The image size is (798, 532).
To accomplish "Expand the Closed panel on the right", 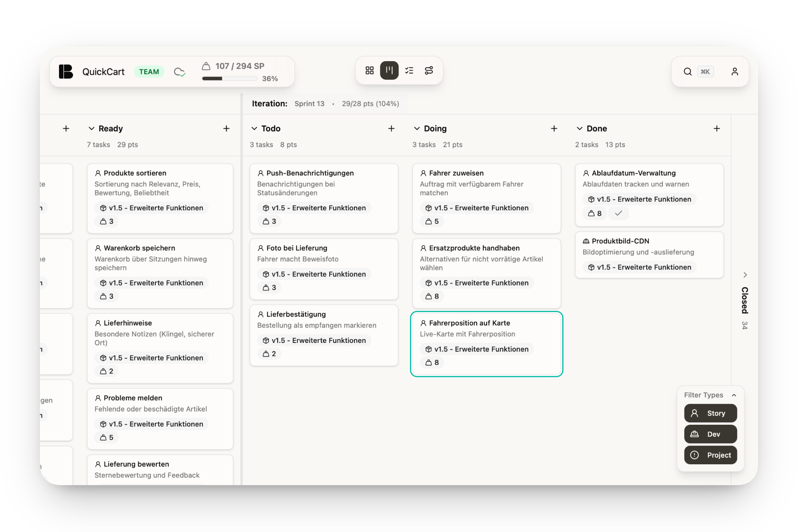I will point(745,275).
